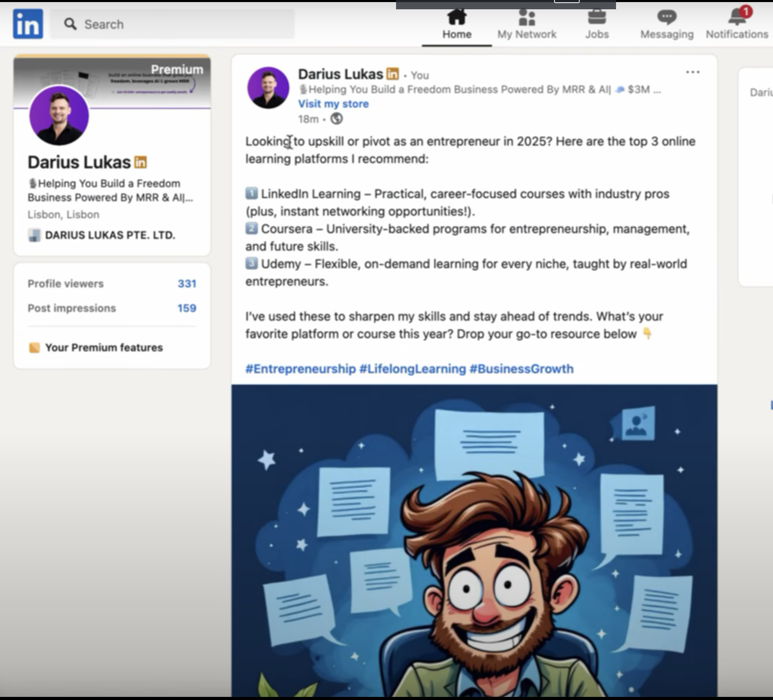The height and width of the screenshot is (700, 773).
Task: Open the #Entrepreneurship hashtag
Action: click(x=300, y=369)
